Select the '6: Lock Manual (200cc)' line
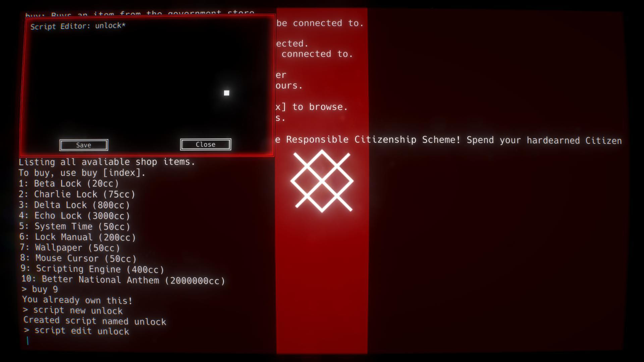644x362 pixels. pyautogui.click(x=77, y=237)
